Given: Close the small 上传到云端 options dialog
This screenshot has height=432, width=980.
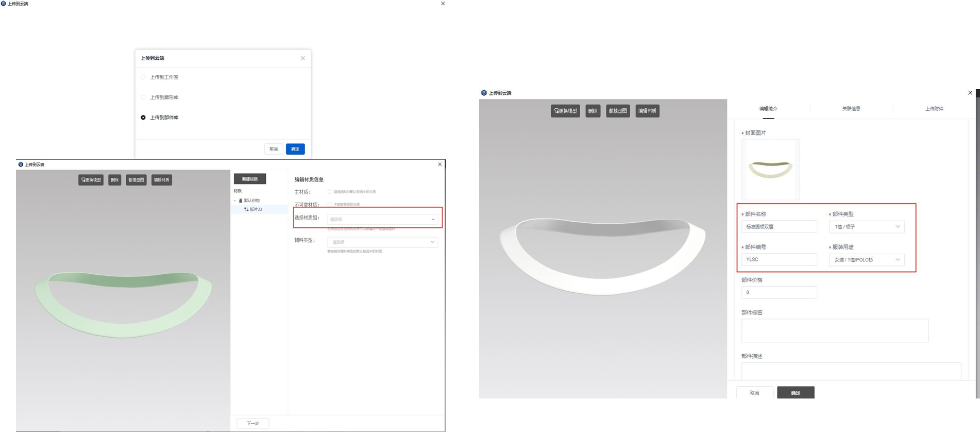Looking at the screenshot, I should point(303,58).
